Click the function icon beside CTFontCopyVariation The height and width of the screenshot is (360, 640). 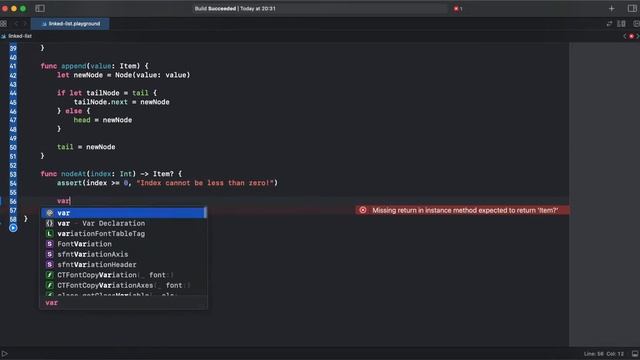tap(49, 275)
